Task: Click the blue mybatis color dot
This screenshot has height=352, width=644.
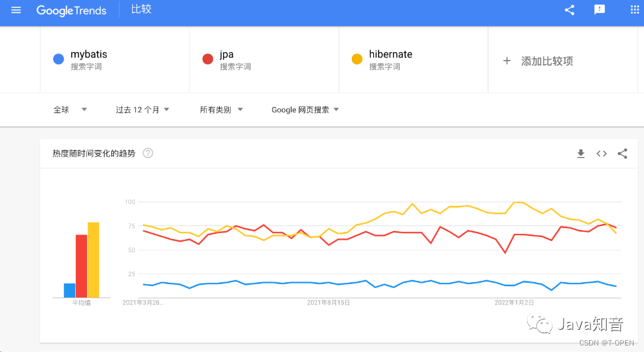Action: pos(59,59)
